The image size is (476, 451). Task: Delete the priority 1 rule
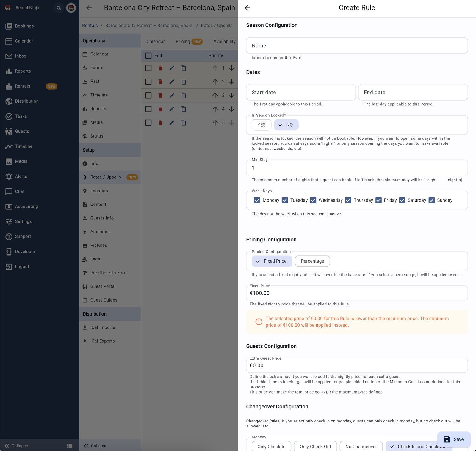(x=160, y=68)
